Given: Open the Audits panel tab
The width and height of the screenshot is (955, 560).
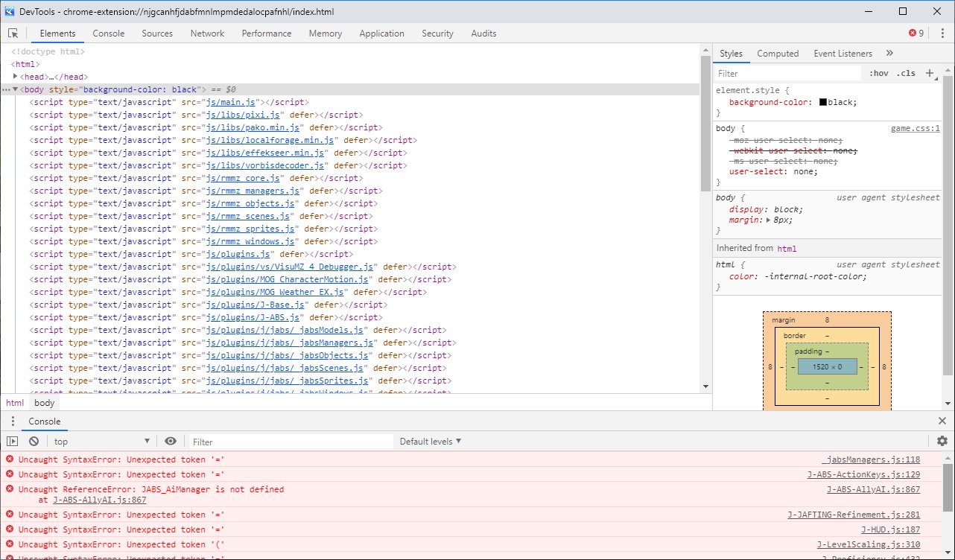Looking at the screenshot, I should [483, 34].
